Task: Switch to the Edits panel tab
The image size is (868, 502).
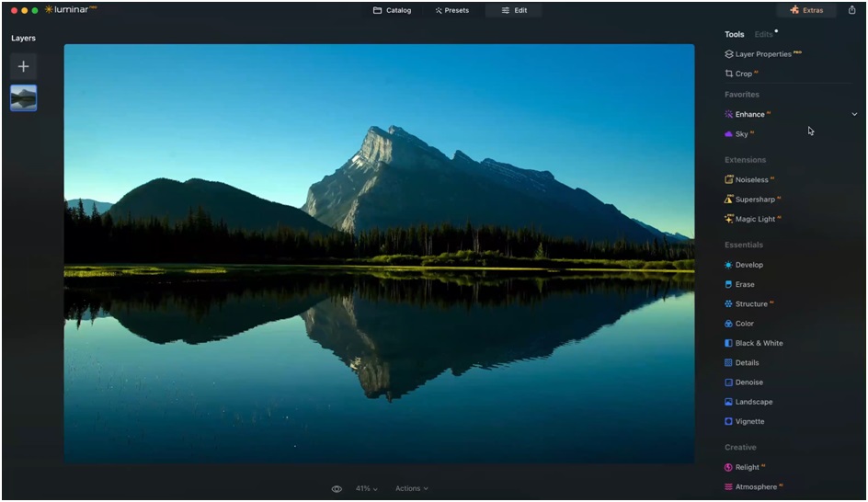Action: click(764, 35)
